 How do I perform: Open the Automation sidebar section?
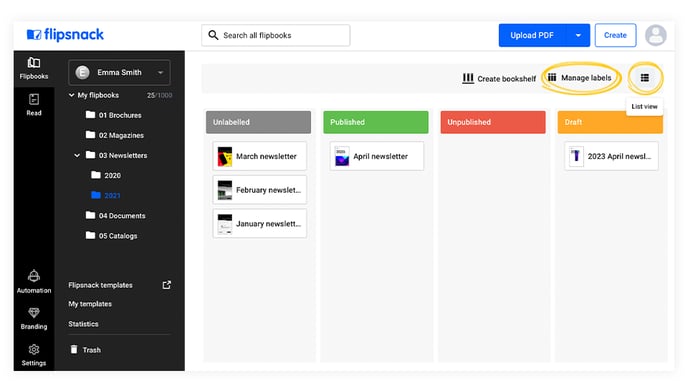pos(34,282)
